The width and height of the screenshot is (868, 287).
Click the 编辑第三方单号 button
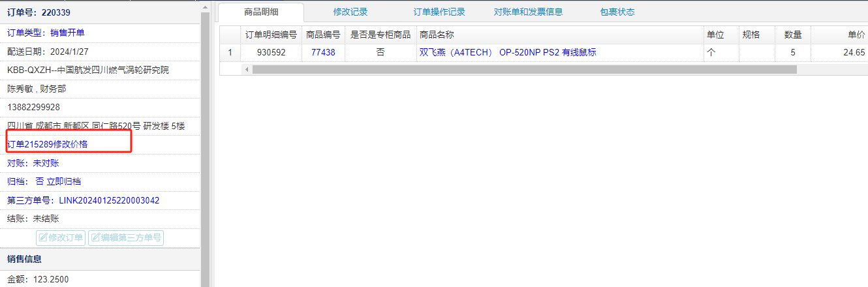click(126, 238)
